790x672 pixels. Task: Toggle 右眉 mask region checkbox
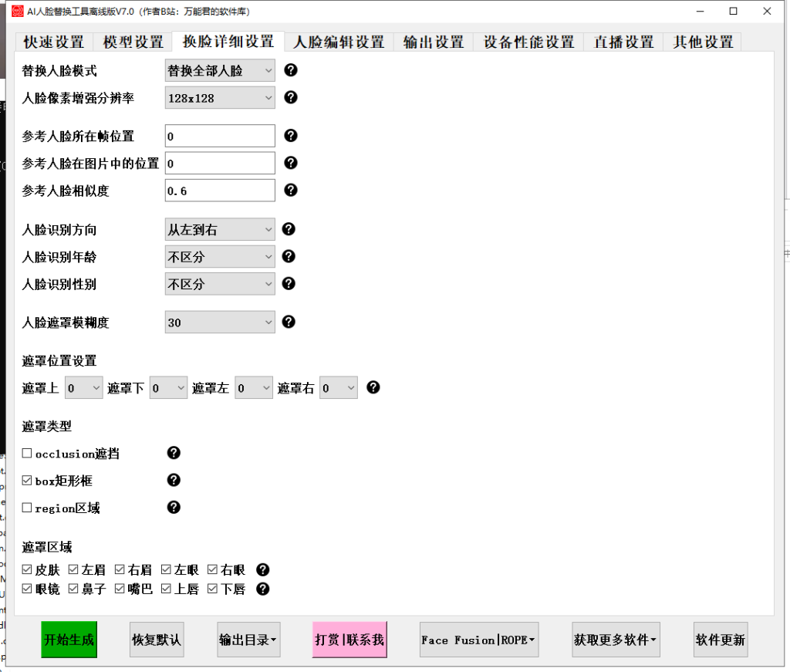120,569
